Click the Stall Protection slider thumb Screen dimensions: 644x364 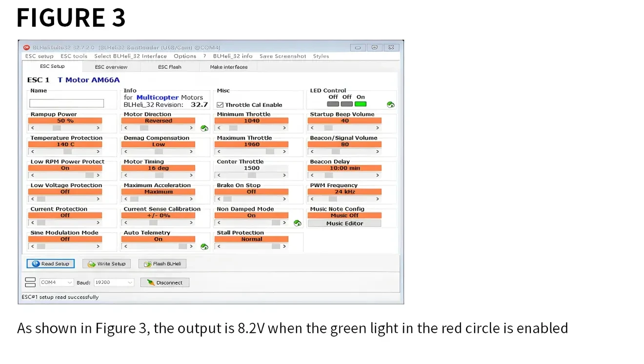tap(276, 246)
